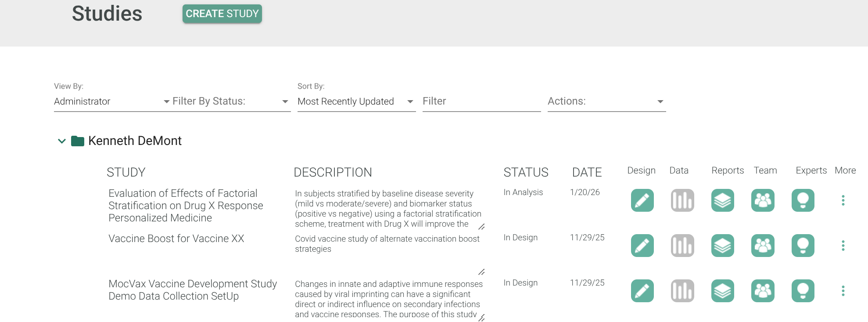The width and height of the screenshot is (868, 322).
Task: Open the Sort By Most Recently Updated dropdown
Action: (356, 101)
